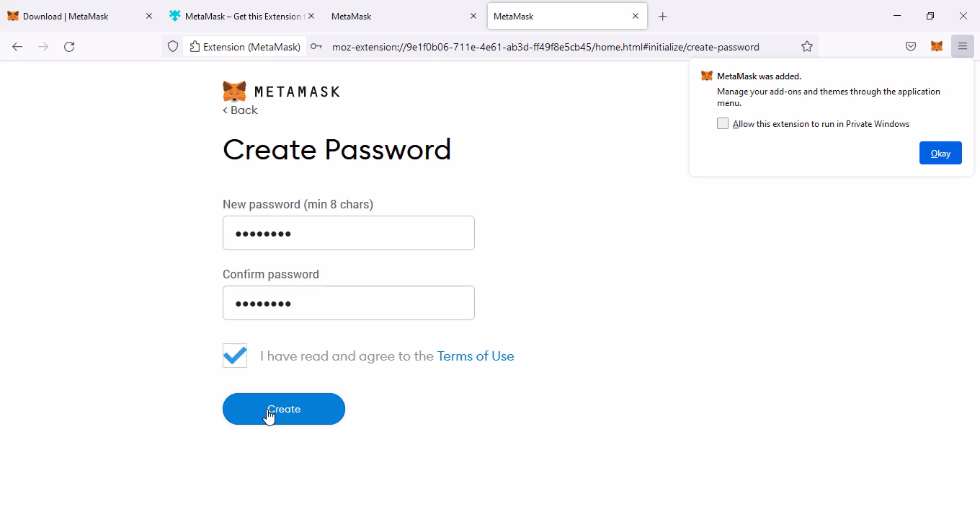
Task: Click the < Back link
Action: 240,110
